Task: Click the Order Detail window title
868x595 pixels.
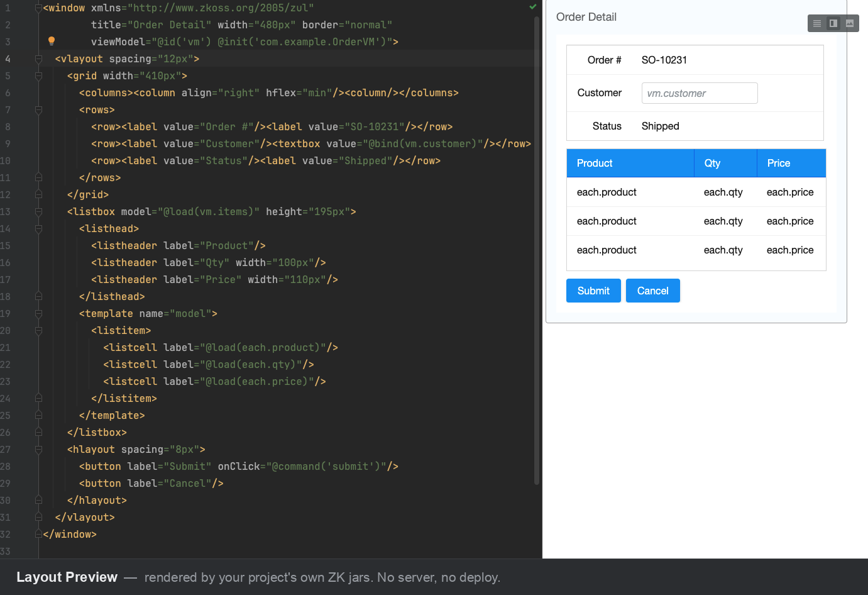Action: tap(586, 17)
